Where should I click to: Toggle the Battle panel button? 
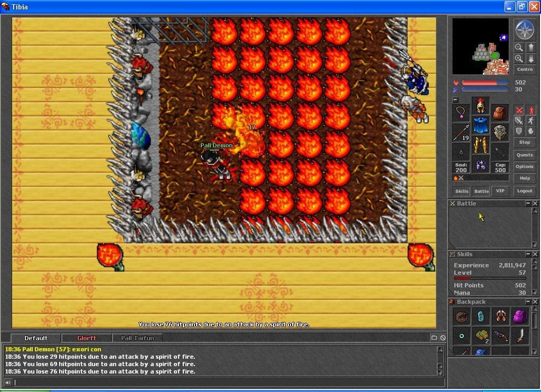pyautogui.click(x=481, y=191)
